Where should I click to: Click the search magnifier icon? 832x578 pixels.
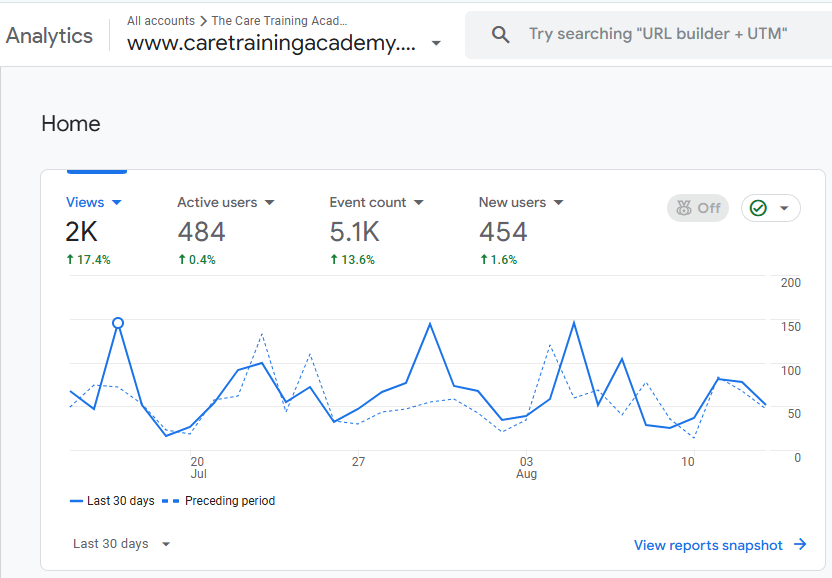[x=501, y=35]
